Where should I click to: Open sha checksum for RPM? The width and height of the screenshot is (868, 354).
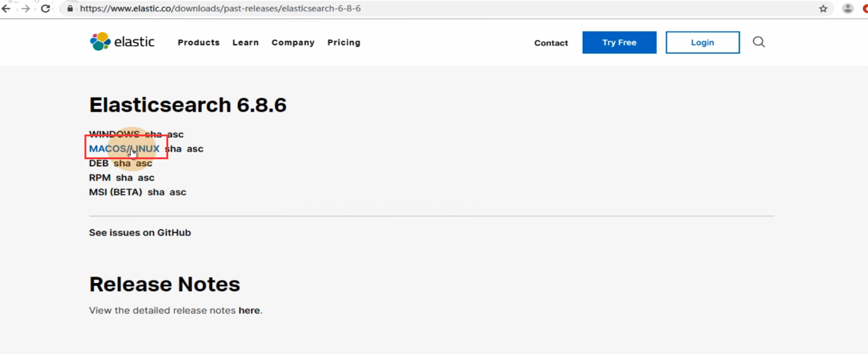(124, 178)
